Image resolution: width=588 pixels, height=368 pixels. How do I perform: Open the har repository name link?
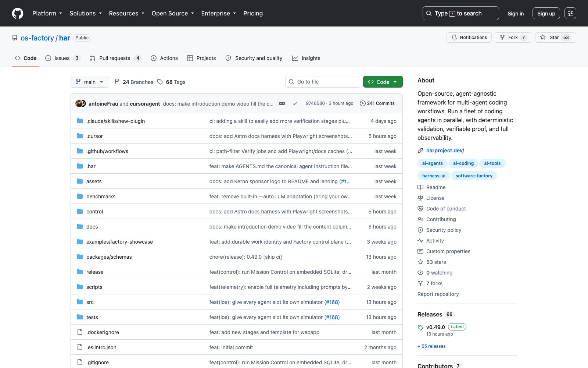tap(65, 38)
